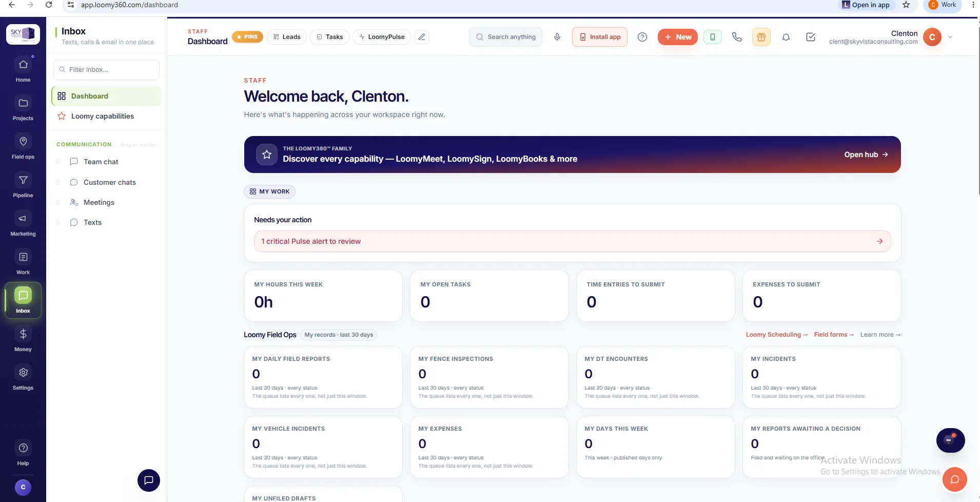The height and width of the screenshot is (502, 980).
Task: Open the gift rewards icon
Action: (x=761, y=37)
